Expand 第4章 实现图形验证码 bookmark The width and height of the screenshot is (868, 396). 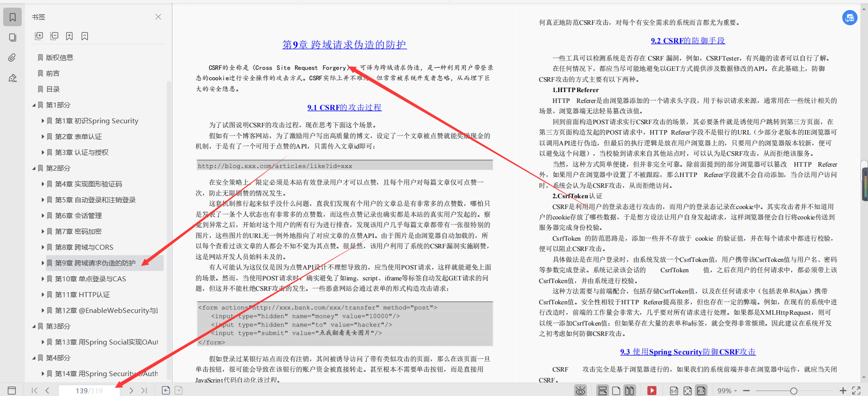point(43,184)
